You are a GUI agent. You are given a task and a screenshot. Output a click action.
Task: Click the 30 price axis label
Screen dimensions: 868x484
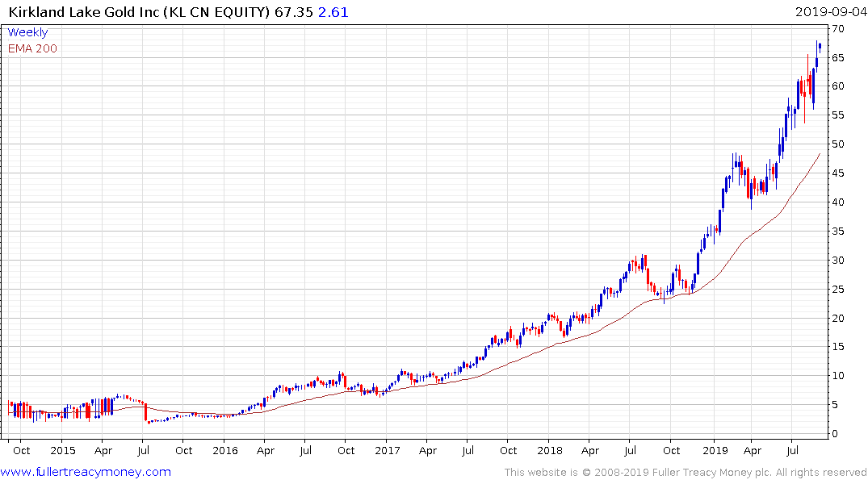[x=838, y=260]
